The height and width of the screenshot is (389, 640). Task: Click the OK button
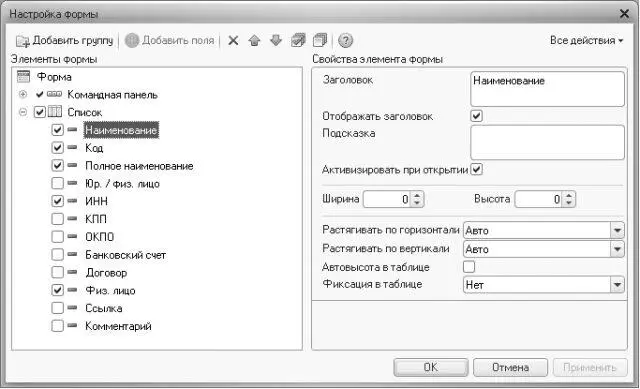[431, 367]
